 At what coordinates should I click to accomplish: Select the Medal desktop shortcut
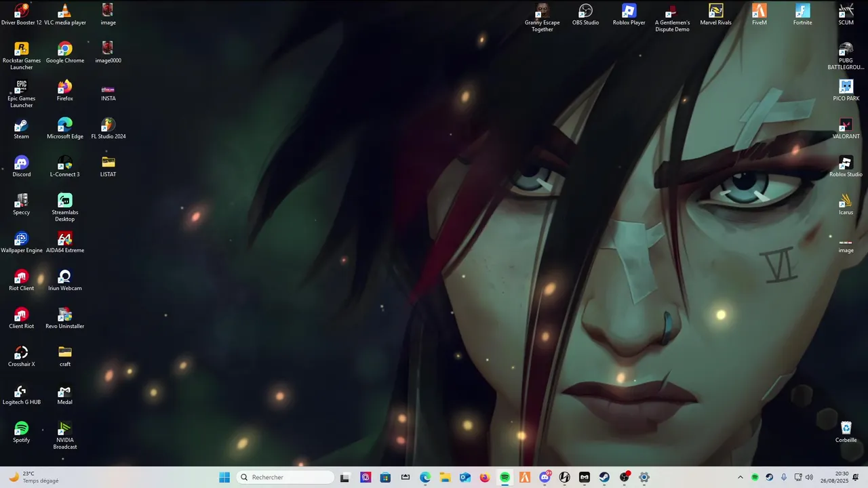[65, 394]
